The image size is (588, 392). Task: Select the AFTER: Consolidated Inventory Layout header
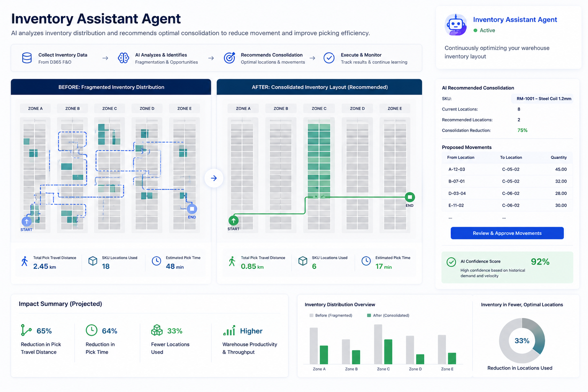coord(319,87)
